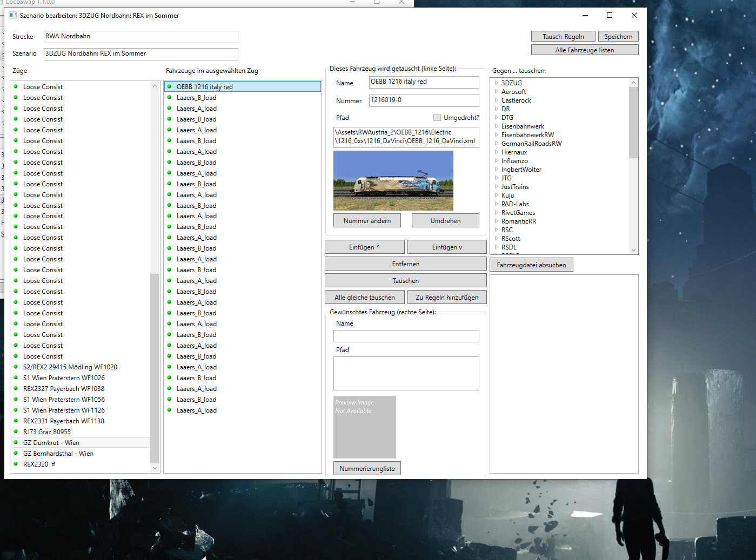This screenshot has width=756, height=560.
Task: Click green dot next to OEBB 1216 italy red
Action: tap(169, 86)
